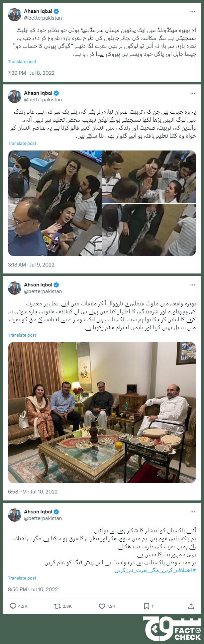Open the Urdu hashtag link in last tweet
204x644 pixels.
[x=155, y=570]
